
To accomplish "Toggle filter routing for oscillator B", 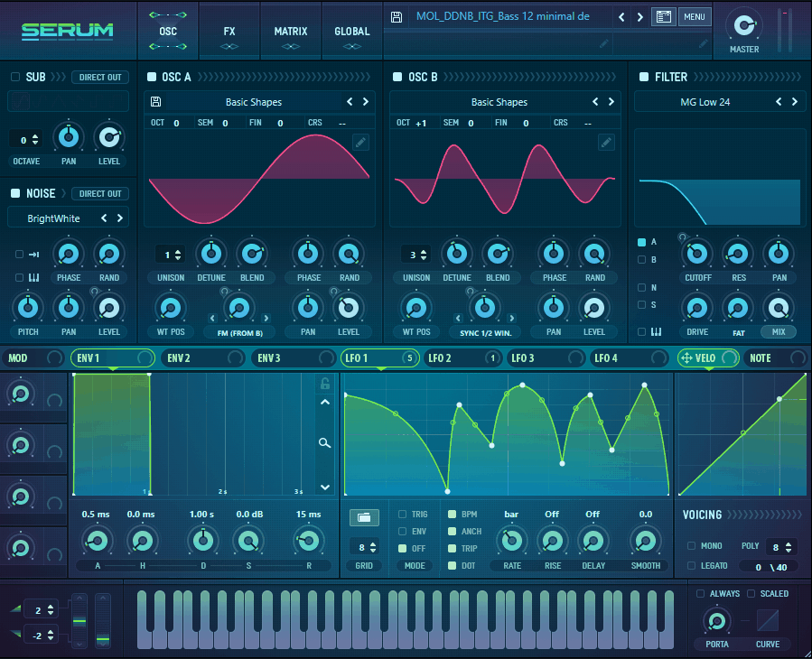I will coord(641,259).
